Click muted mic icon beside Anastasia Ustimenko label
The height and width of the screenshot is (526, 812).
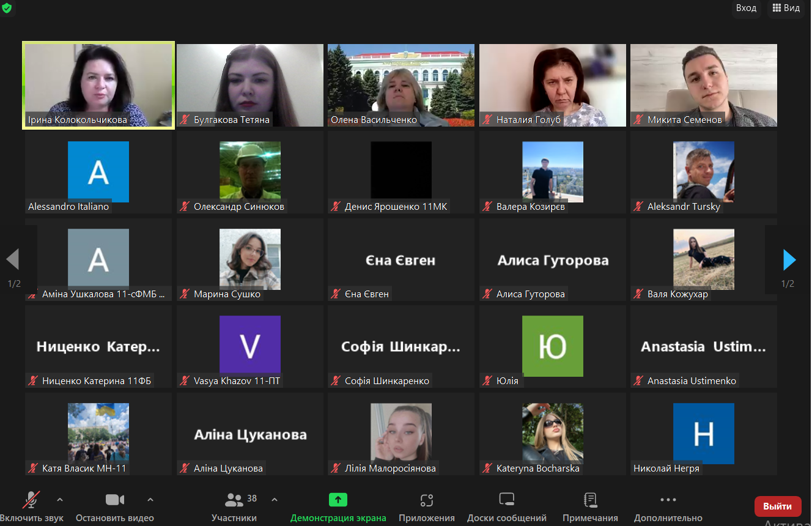(x=638, y=381)
